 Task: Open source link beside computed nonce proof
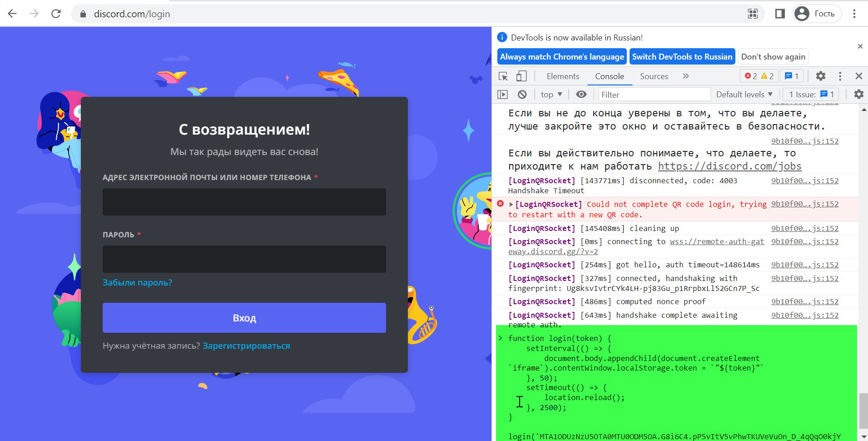click(804, 302)
